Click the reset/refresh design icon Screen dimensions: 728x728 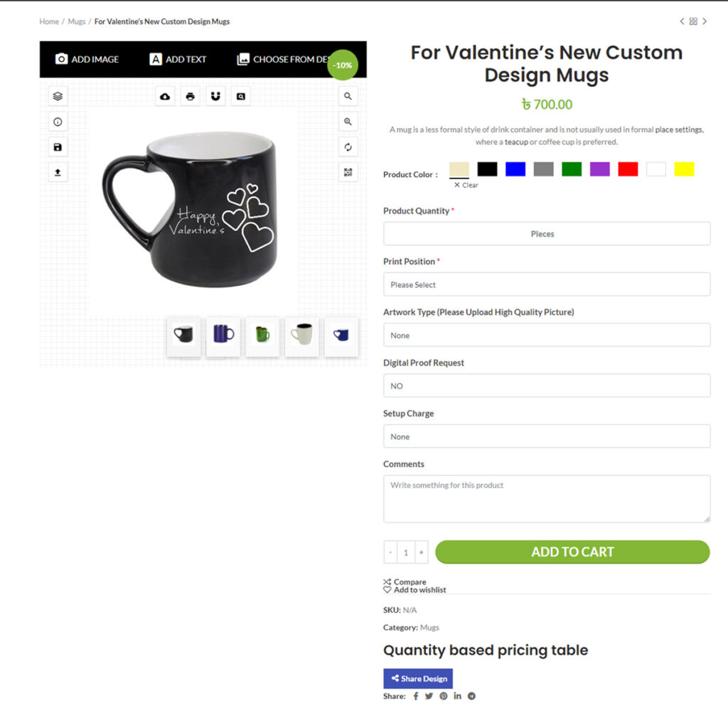click(348, 147)
